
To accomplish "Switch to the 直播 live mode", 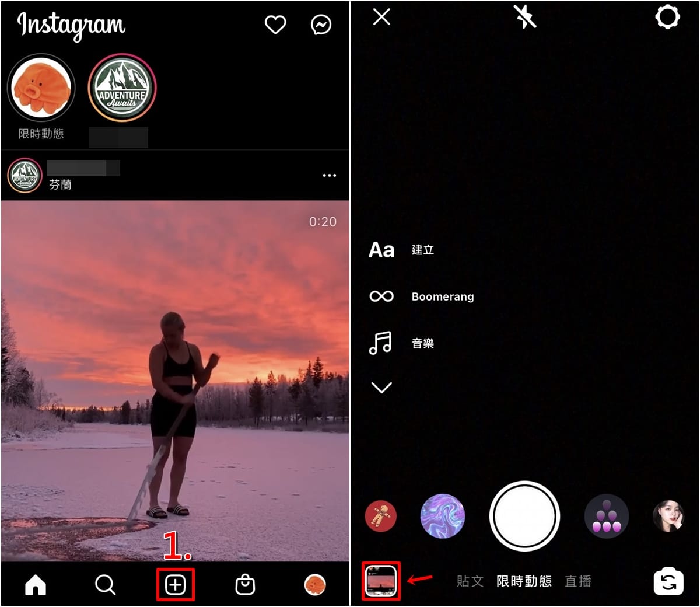I will (x=578, y=581).
